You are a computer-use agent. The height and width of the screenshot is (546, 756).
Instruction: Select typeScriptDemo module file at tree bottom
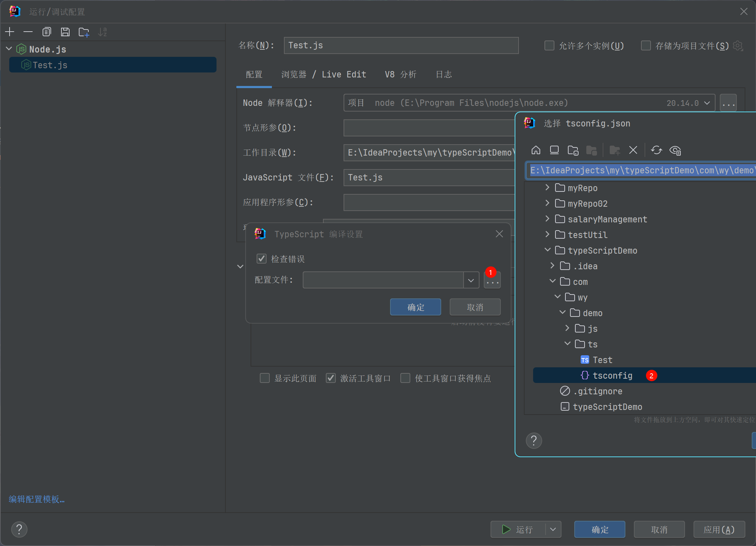point(601,407)
